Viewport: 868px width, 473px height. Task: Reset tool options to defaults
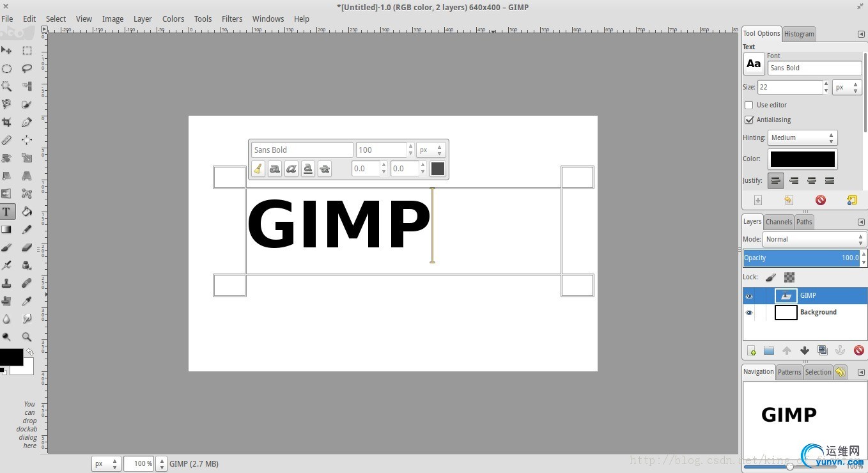(852, 200)
